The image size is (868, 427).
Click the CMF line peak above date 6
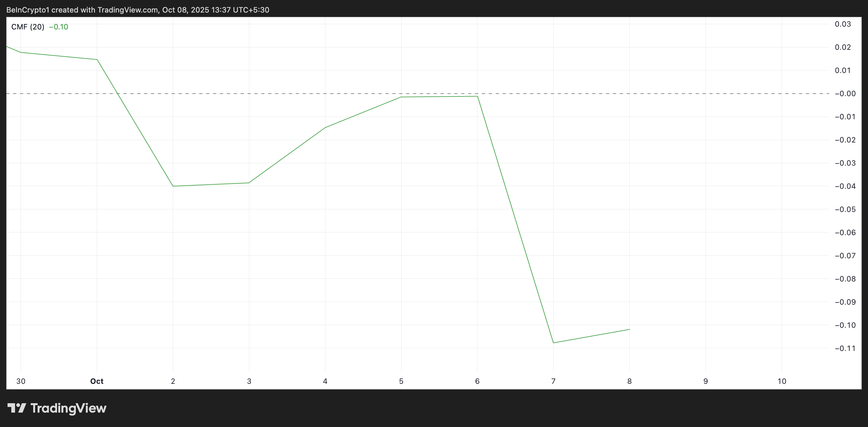coord(477,96)
